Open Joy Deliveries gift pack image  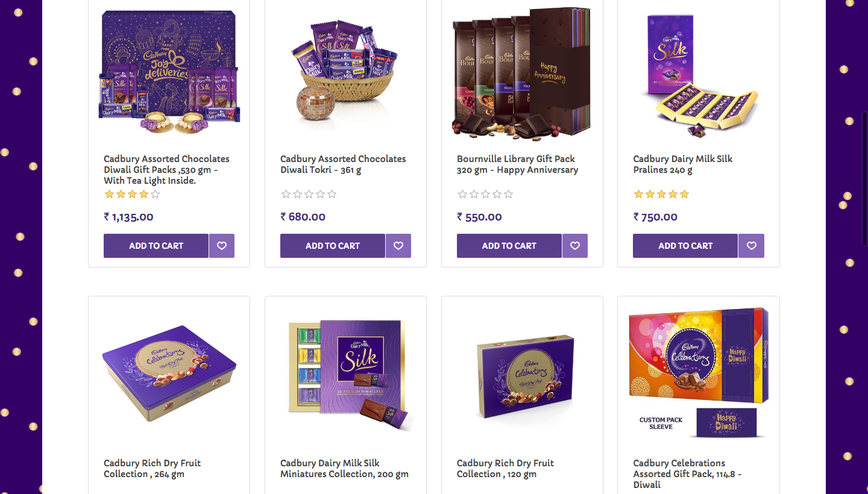click(169, 71)
